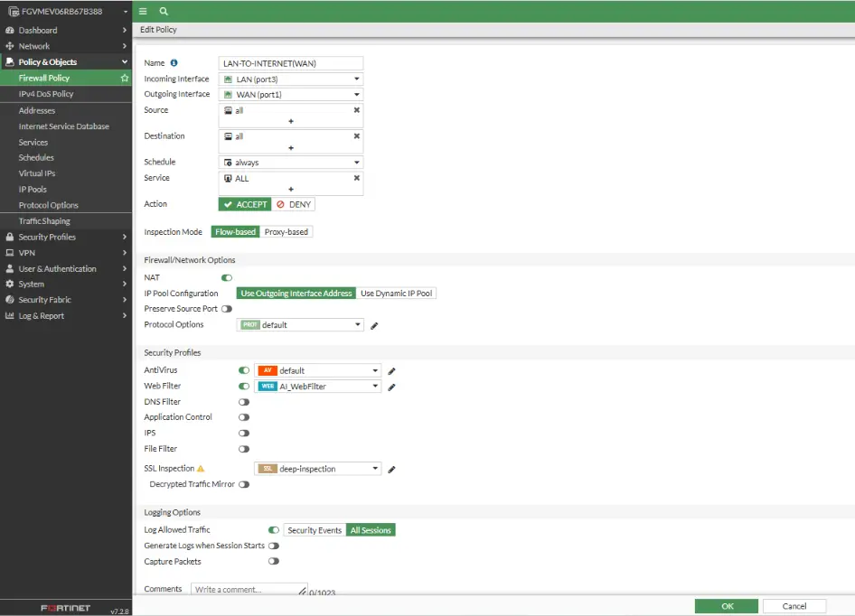855x616 pixels.
Task: Enable Preserve Source Port toggle
Action: point(227,309)
